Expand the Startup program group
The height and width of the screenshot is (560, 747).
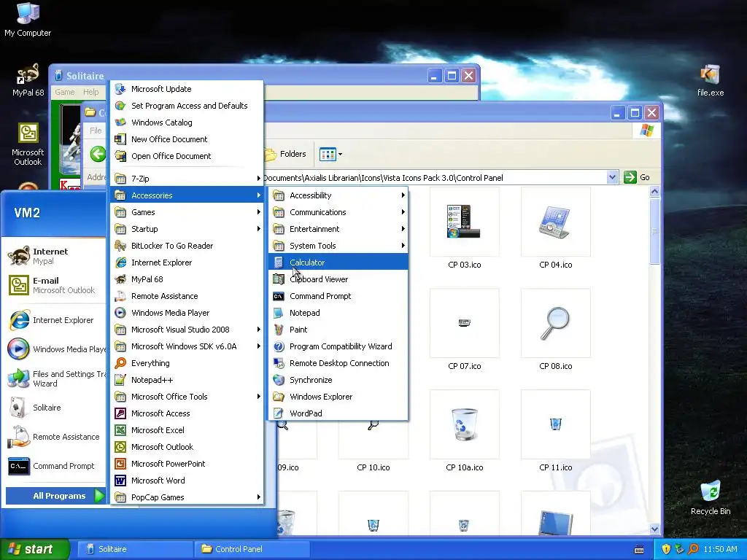187,229
